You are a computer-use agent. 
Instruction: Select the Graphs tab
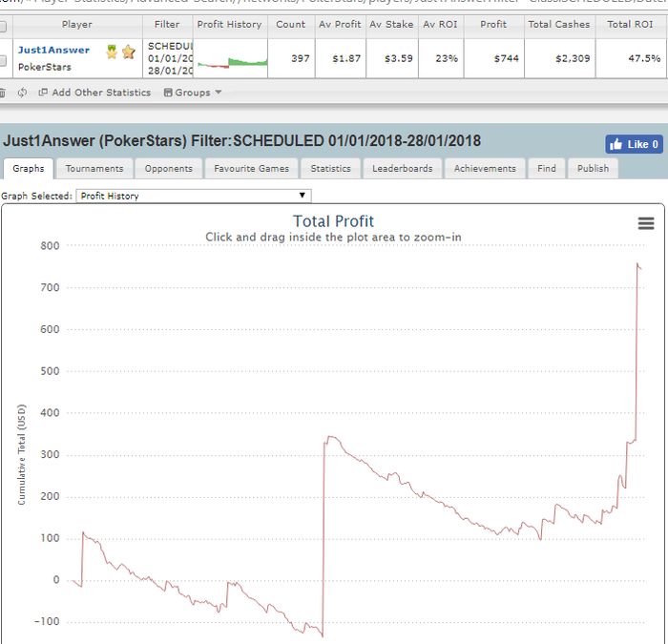point(29,169)
